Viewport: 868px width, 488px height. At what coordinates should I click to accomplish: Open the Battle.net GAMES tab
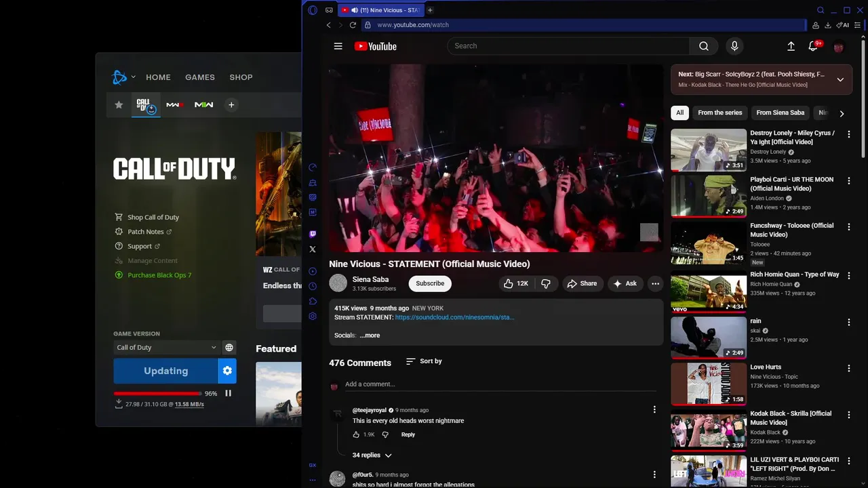[200, 77]
